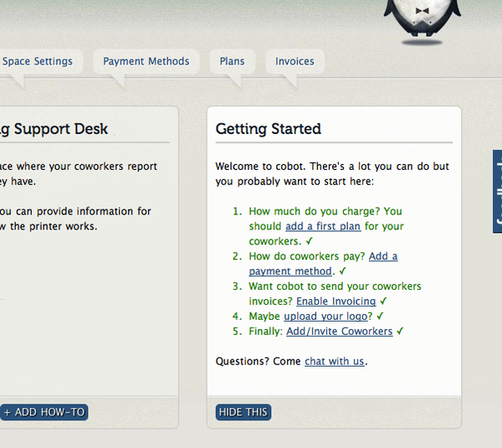Image resolution: width=502 pixels, height=448 pixels.
Task: Click the + ADD HOW-TO button
Action: (x=44, y=412)
